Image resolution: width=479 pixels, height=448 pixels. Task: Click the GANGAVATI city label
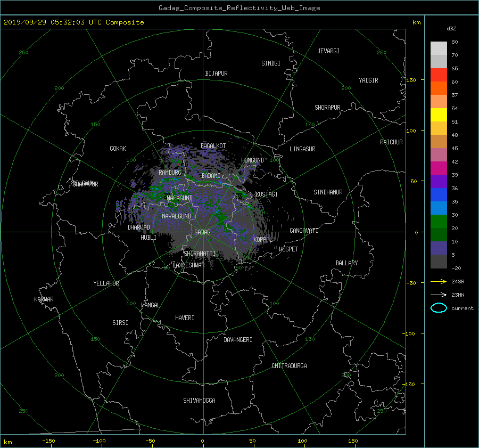point(304,230)
